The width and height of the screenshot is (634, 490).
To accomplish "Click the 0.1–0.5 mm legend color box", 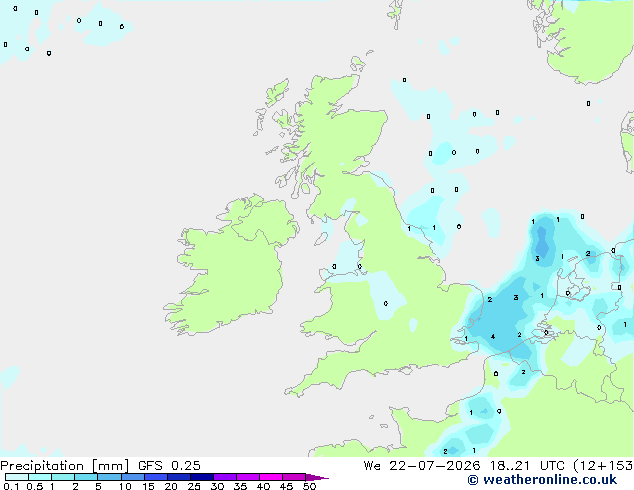I will (x=17, y=477).
